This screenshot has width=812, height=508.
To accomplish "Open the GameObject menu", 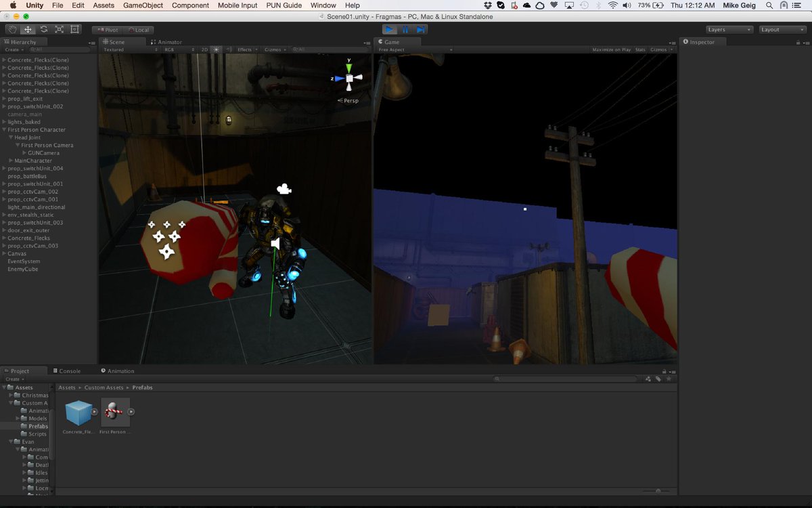I will point(143,5).
